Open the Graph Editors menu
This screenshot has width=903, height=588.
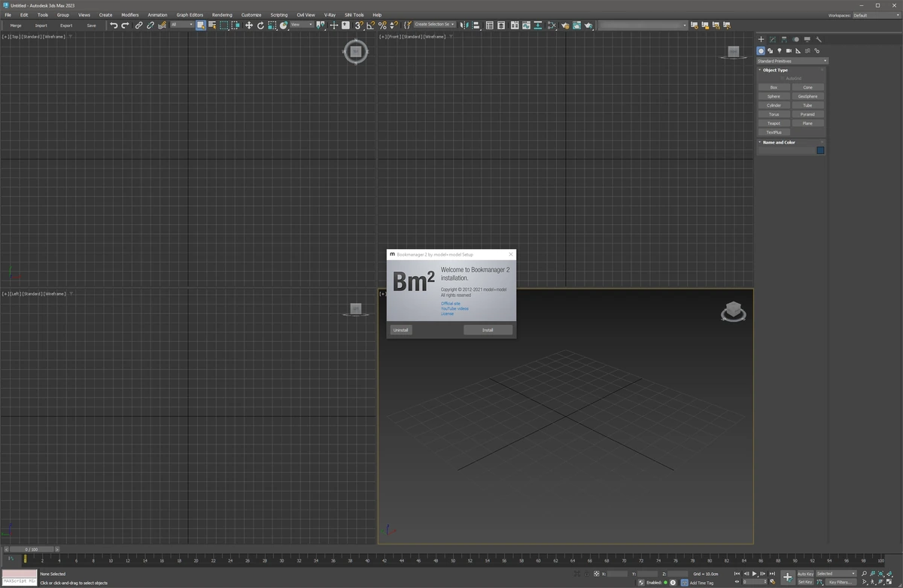click(x=190, y=15)
